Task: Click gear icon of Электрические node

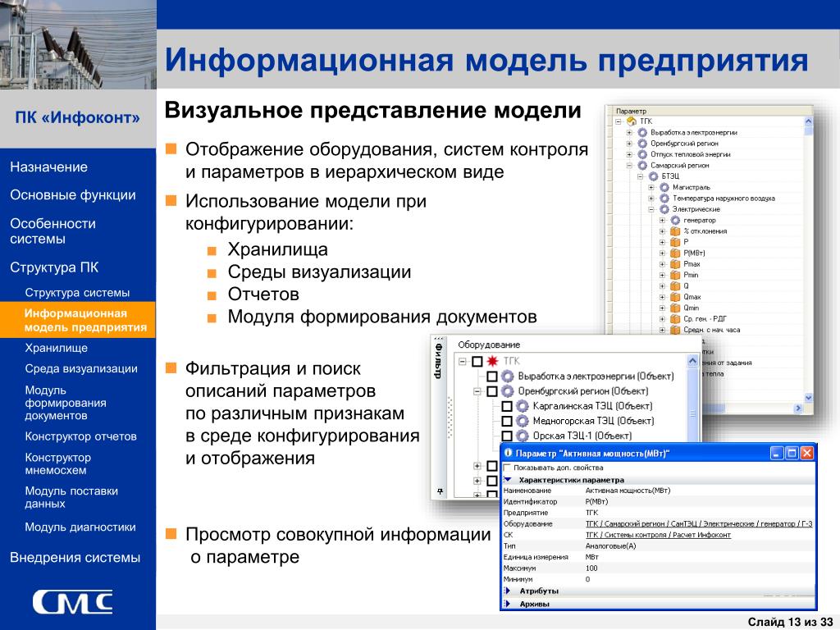Action: (664, 209)
